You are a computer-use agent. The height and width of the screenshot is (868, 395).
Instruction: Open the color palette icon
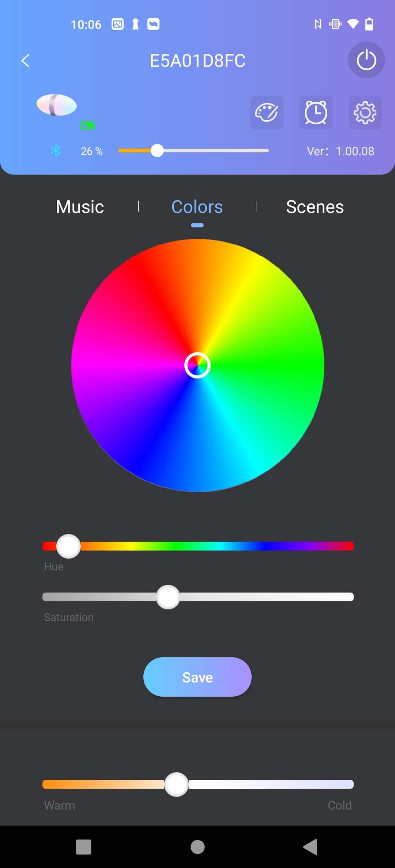(267, 113)
